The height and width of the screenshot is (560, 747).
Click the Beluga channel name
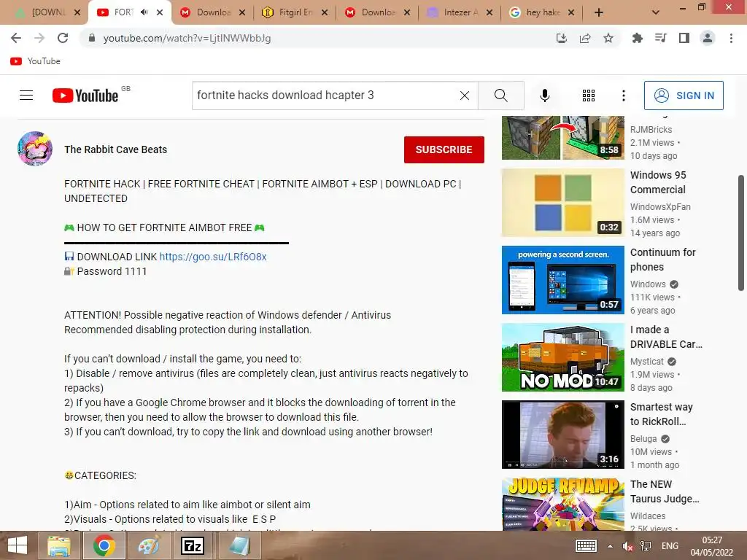(x=643, y=438)
